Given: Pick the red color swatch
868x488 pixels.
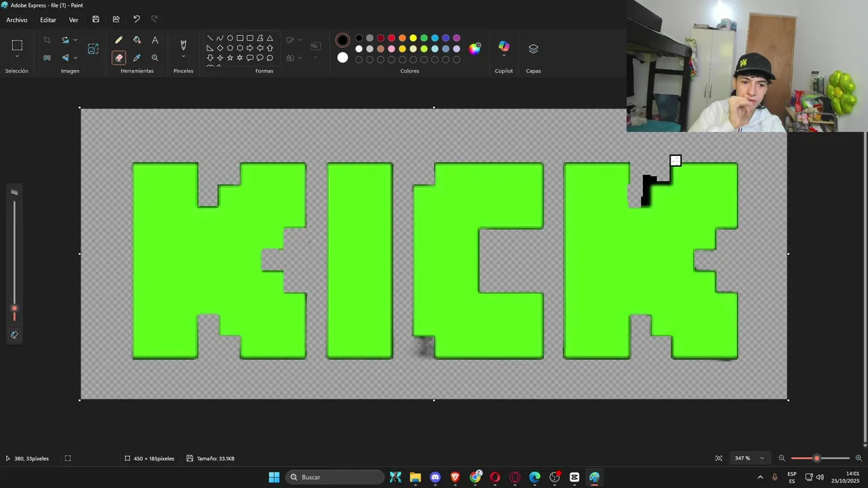Looking at the screenshot, I should click(391, 38).
